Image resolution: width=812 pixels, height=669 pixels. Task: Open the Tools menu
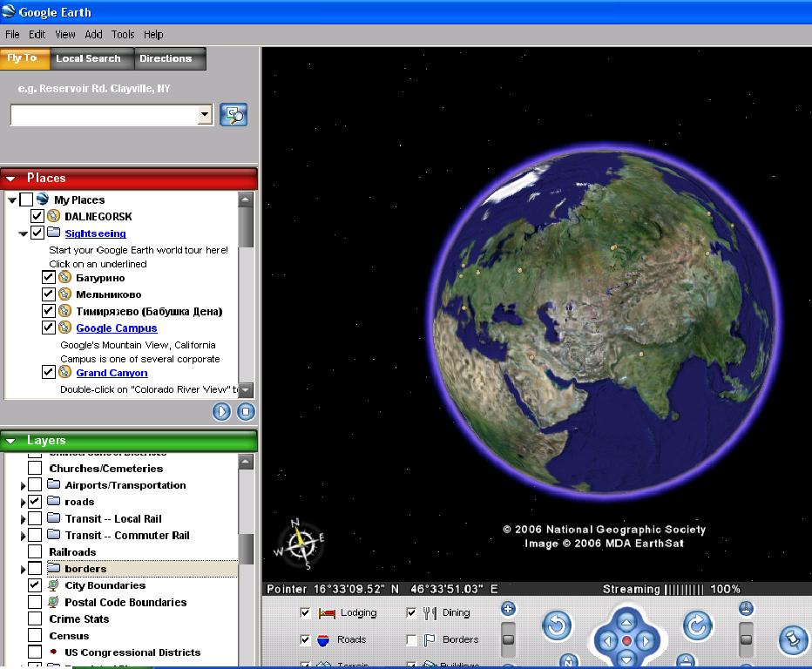coord(123,34)
